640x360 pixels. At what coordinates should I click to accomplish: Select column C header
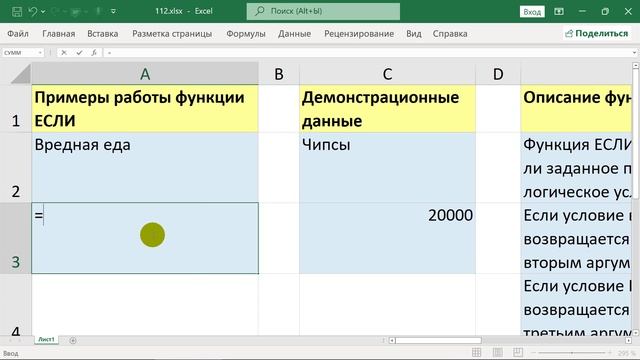pyautogui.click(x=387, y=74)
